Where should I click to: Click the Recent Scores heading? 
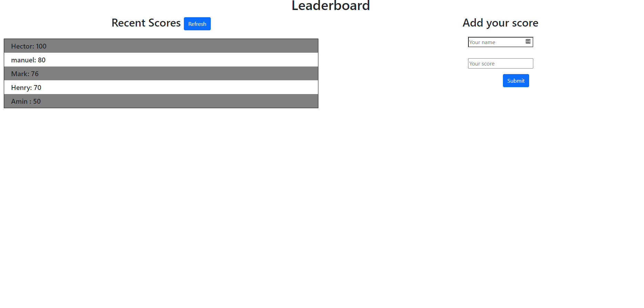pyautogui.click(x=146, y=23)
